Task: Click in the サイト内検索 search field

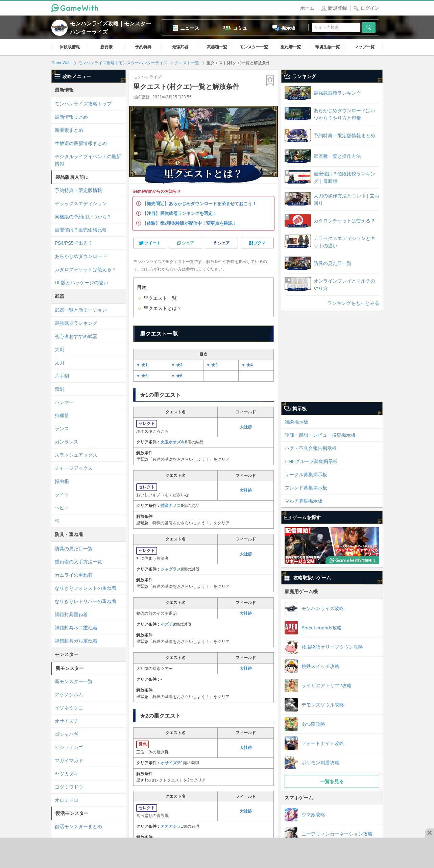Action: click(336, 27)
